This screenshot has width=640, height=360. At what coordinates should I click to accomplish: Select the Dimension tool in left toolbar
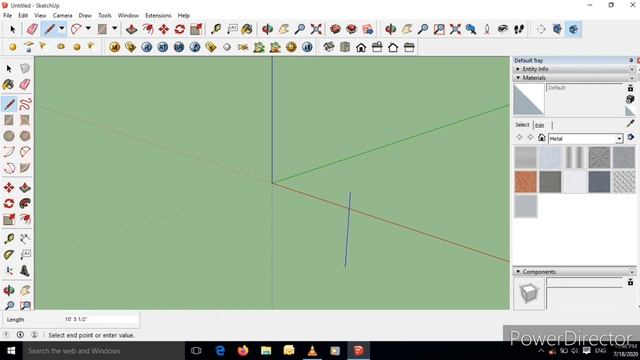pyautogui.click(x=25, y=238)
